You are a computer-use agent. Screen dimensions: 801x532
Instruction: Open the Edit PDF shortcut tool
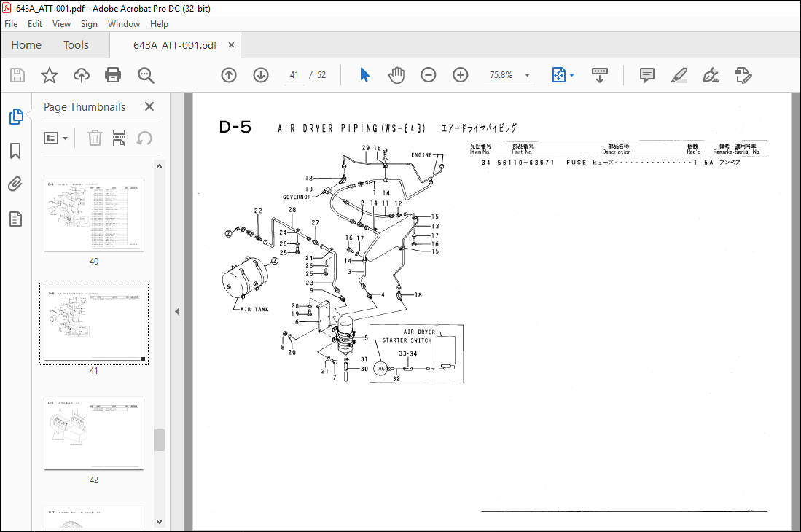(x=743, y=75)
